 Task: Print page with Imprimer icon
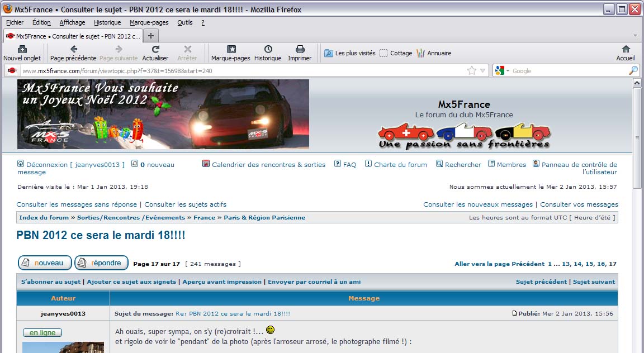click(x=300, y=49)
